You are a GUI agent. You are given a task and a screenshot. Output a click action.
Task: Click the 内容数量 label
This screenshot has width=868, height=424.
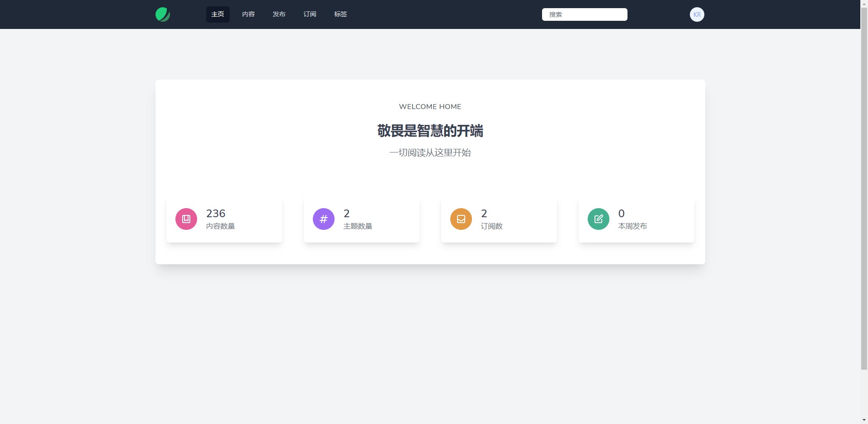tap(221, 226)
